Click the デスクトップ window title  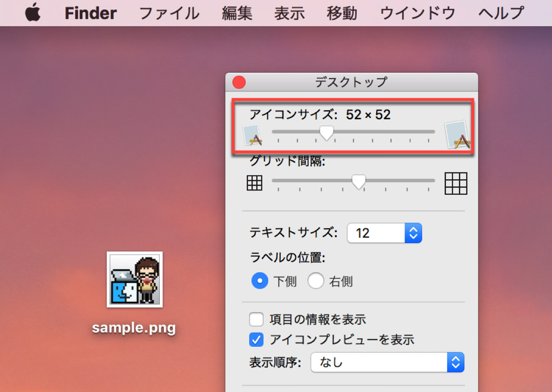tap(351, 82)
